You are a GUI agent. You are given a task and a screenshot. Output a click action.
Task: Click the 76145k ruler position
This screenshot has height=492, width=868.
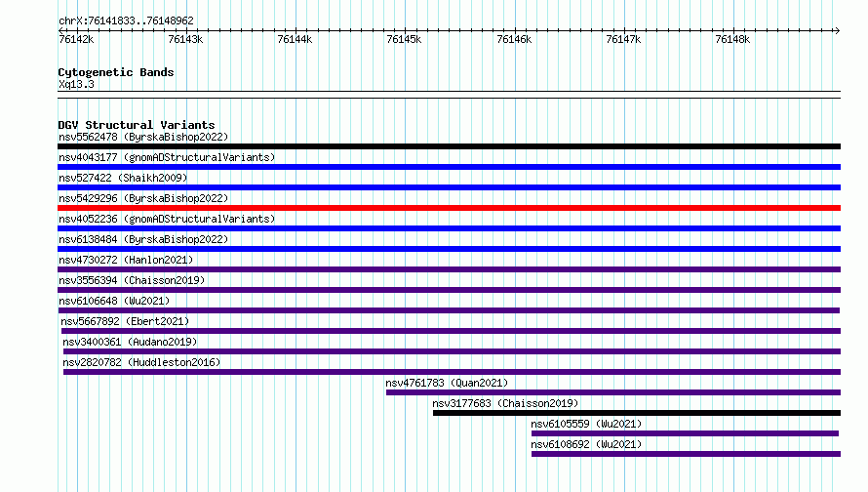404,39
